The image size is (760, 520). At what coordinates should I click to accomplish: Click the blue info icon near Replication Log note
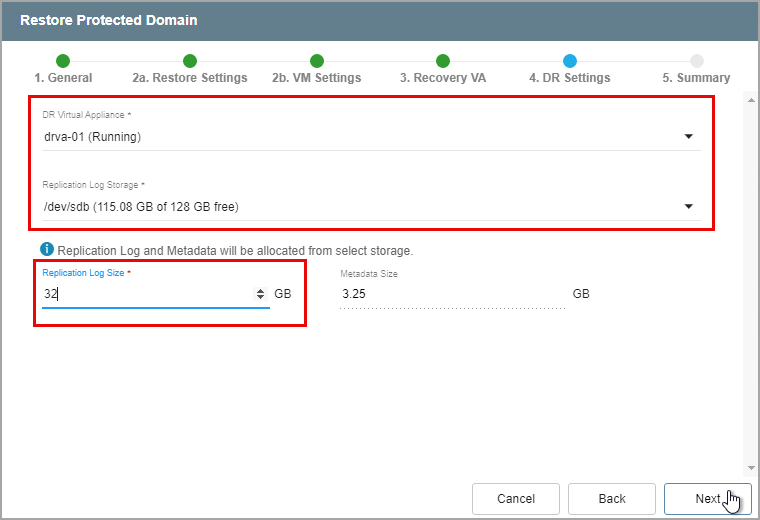click(47, 249)
